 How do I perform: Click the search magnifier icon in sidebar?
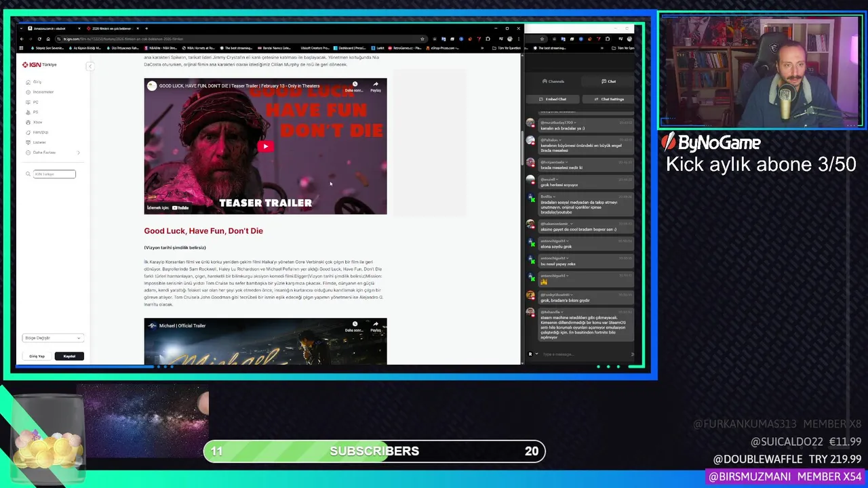tap(28, 174)
